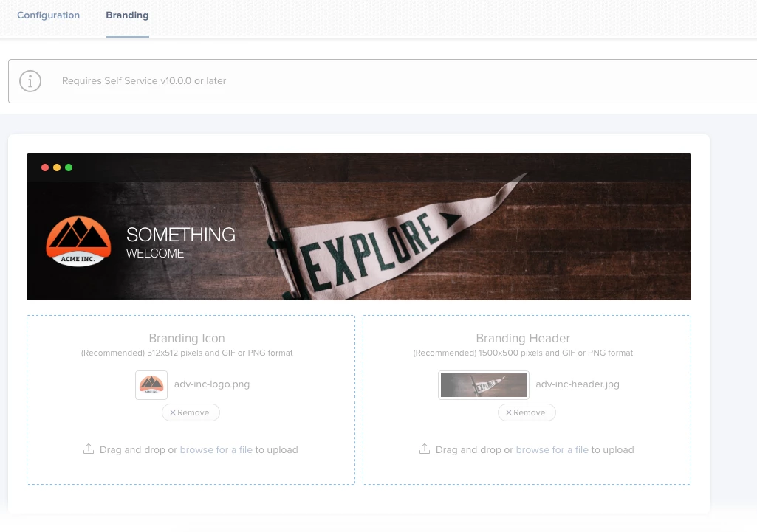Click the upload icon under Branding Icon

pyautogui.click(x=89, y=449)
